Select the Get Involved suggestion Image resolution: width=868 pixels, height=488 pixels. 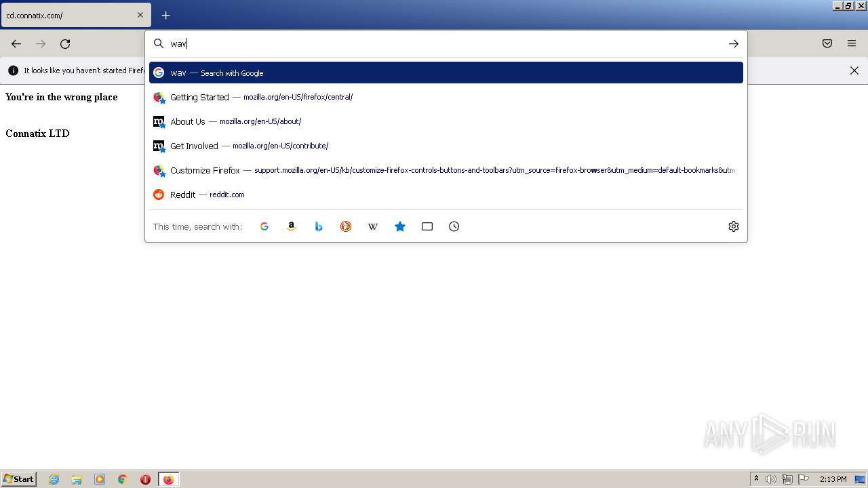(x=446, y=146)
